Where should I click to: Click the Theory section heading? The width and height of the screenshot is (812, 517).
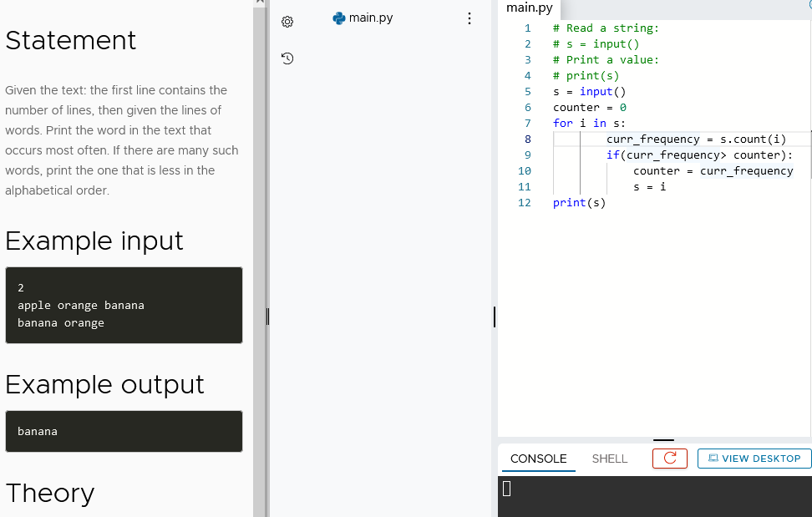(x=48, y=493)
